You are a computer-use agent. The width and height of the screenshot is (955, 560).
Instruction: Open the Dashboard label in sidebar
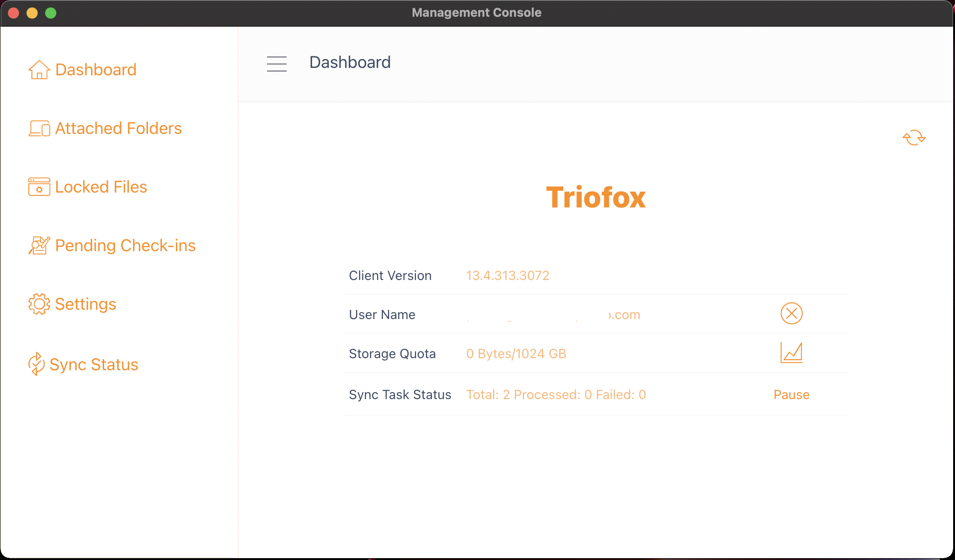96,70
